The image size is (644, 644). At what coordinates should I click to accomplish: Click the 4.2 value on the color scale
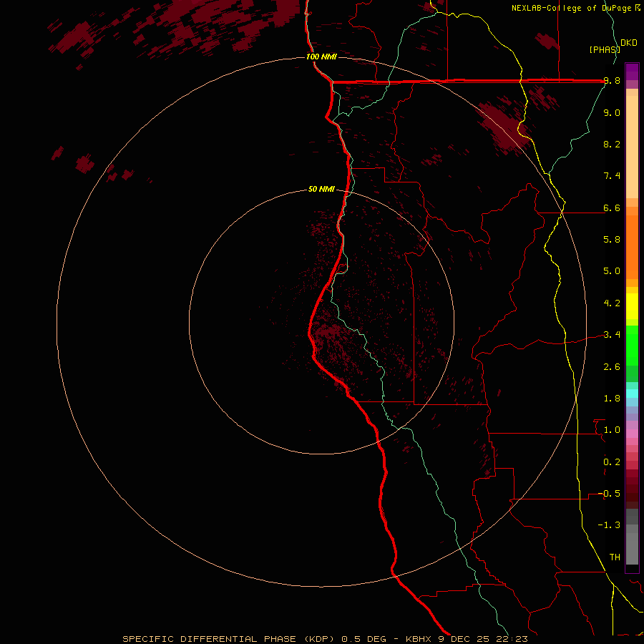coord(612,303)
